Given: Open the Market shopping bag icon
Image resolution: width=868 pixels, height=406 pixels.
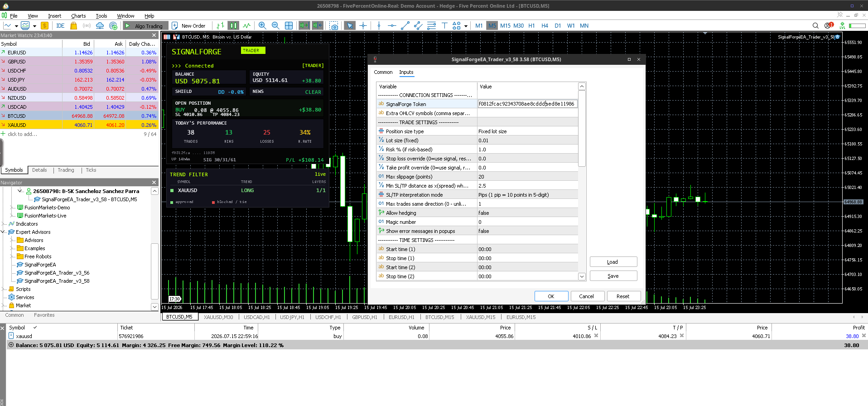Looking at the screenshot, I should pyautogui.click(x=73, y=26).
